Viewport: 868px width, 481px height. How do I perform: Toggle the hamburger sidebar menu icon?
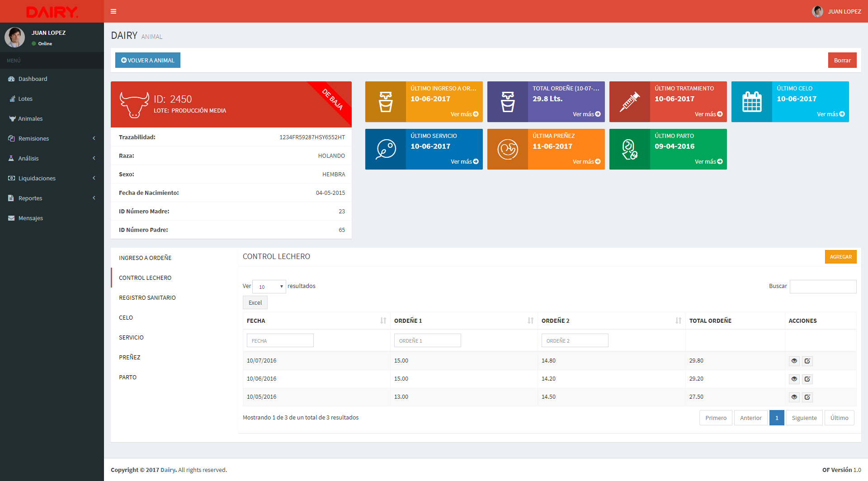click(113, 11)
